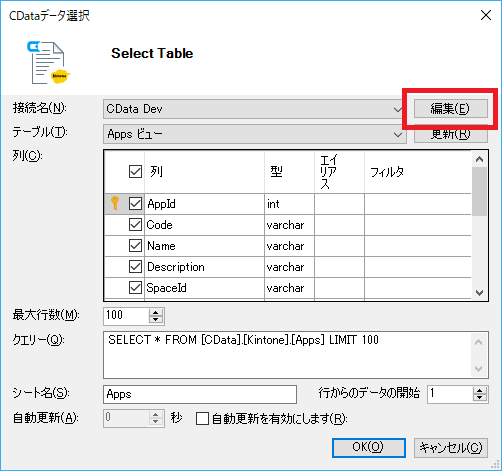502x471 pixels.
Task: Uncheck the Code column checkbox
Action: point(135,225)
